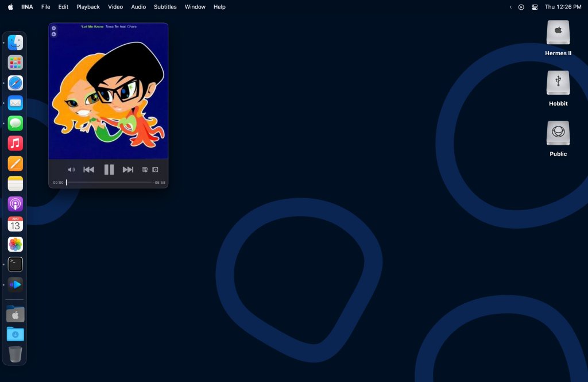Toggle album art display button
Screen dimensions: 588x382
point(155,169)
